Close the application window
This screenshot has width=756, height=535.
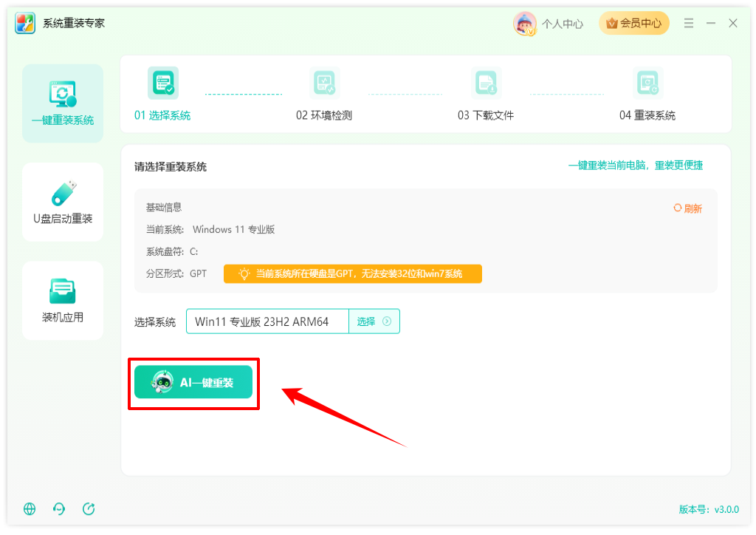click(733, 23)
